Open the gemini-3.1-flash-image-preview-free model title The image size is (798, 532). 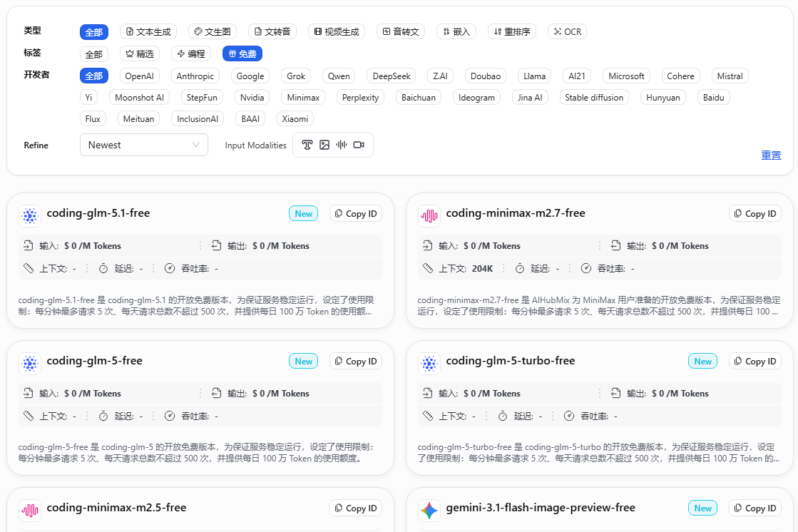coord(541,508)
